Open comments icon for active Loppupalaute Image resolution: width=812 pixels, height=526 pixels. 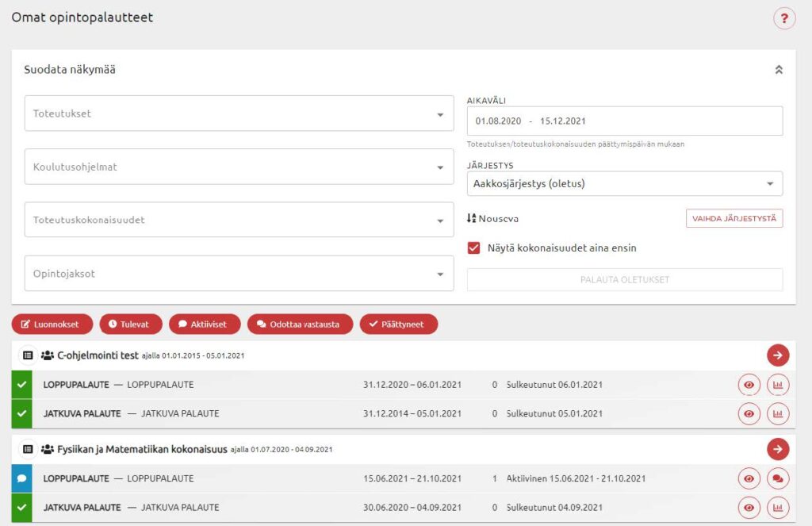(778, 478)
